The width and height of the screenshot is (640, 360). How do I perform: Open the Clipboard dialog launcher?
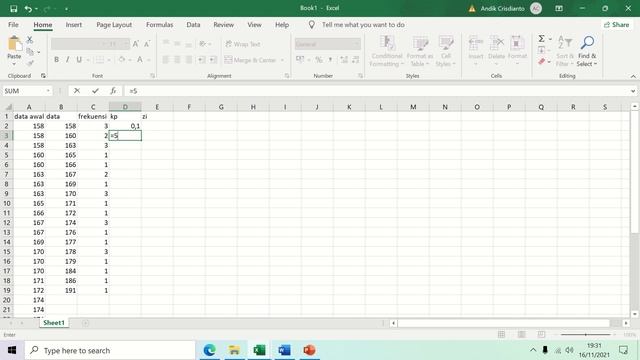click(43, 76)
